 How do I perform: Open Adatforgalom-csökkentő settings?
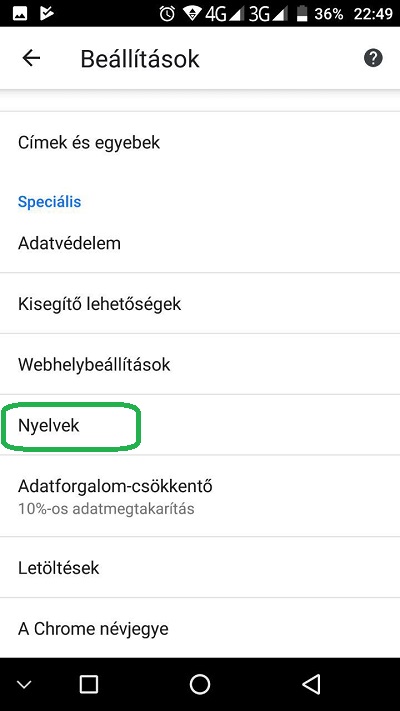tap(200, 496)
